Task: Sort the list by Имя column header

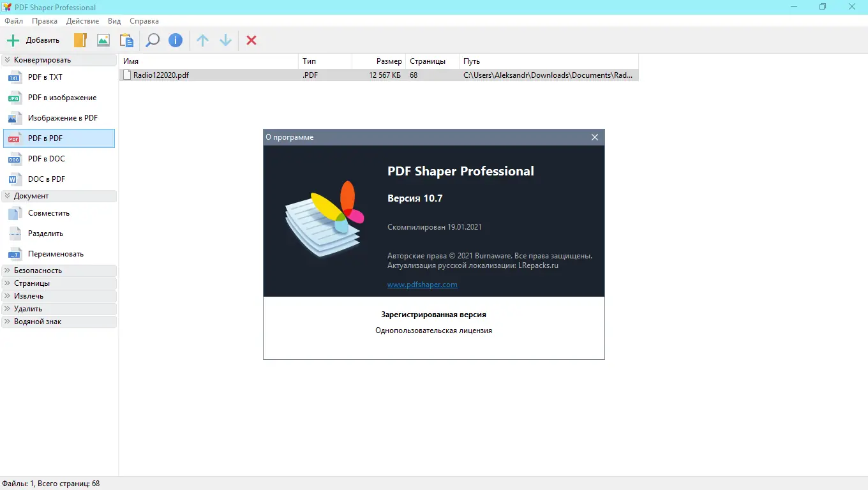Action: coord(209,61)
